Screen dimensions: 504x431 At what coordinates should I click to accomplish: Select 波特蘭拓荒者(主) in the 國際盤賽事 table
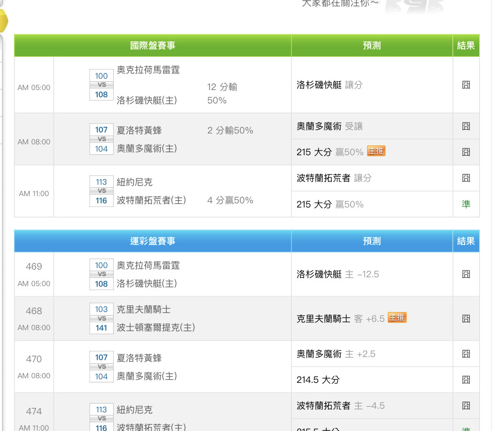click(x=151, y=200)
